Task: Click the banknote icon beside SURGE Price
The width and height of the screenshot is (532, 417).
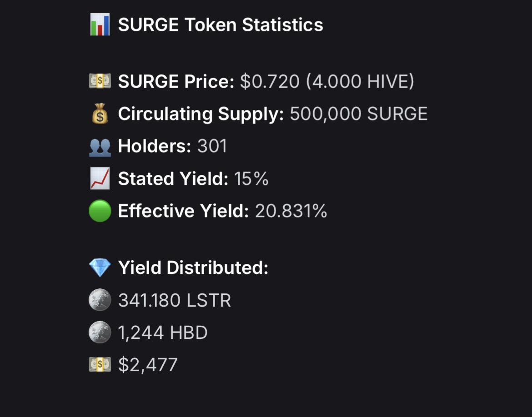Action: click(100, 82)
